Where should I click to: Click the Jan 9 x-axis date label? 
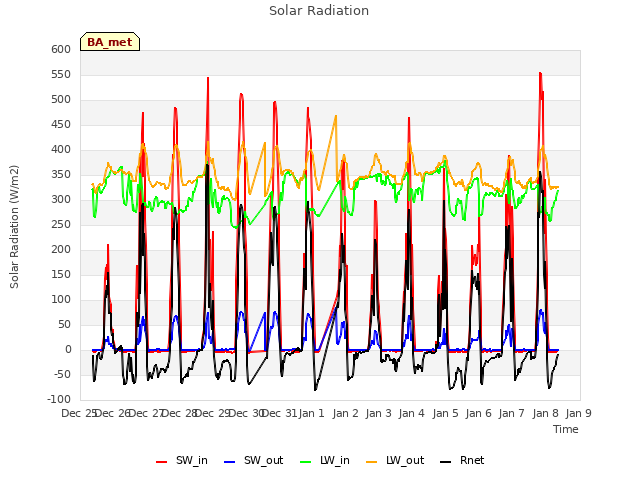[578, 413]
